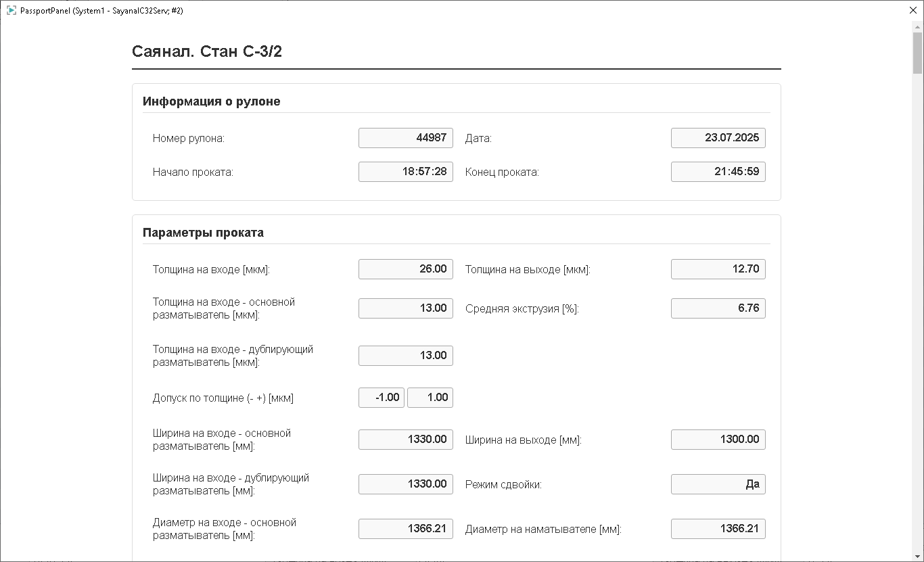924x562 pixels.
Task: Select the Диаметр на наматывателе field
Action: click(718, 529)
